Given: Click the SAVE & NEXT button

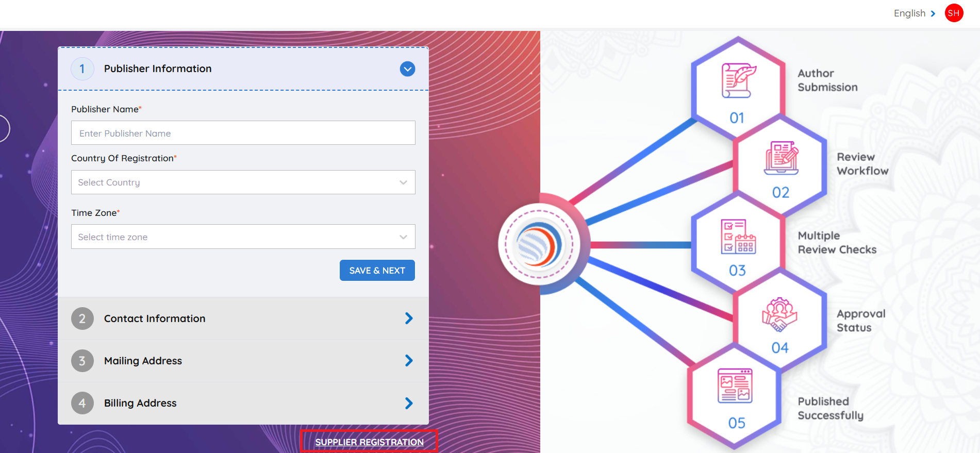Looking at the screenshot, I should (377, 271).
